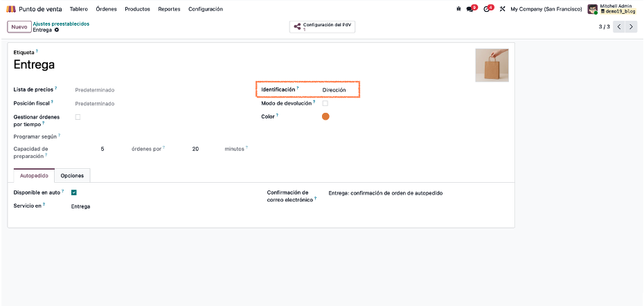Open the activities clock icon
Image resolution: width=644 pixels, height=306 pixels.
click(488, 8)
